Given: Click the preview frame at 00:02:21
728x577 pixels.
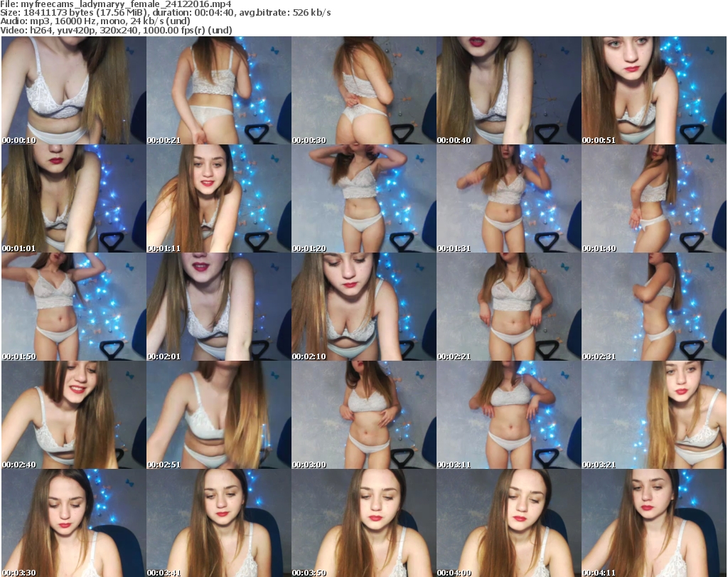Looking at the screenshot, I should point(508,307).
